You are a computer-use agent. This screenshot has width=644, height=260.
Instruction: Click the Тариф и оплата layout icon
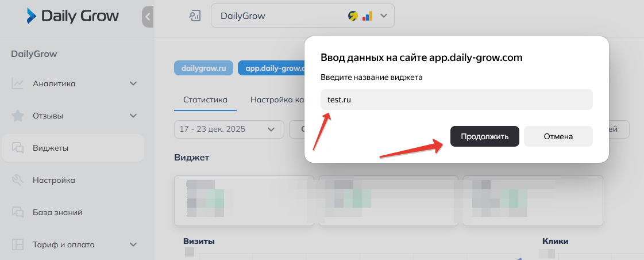18,245
